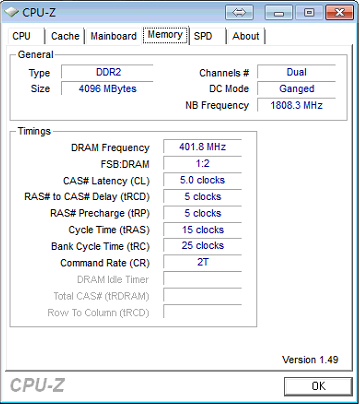Open the SPD tab
Viewport: 360px width, 404px height.
(x=207, y=36)
